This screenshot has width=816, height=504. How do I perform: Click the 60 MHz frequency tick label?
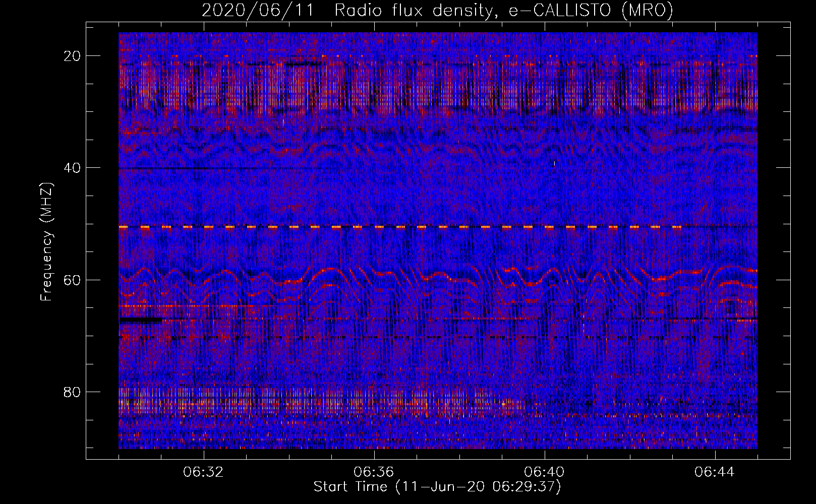coord(73,280)
